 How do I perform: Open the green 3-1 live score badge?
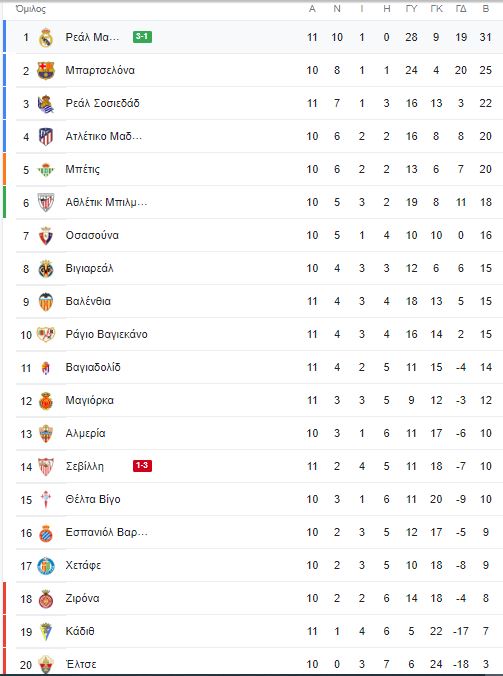[142, 37]
